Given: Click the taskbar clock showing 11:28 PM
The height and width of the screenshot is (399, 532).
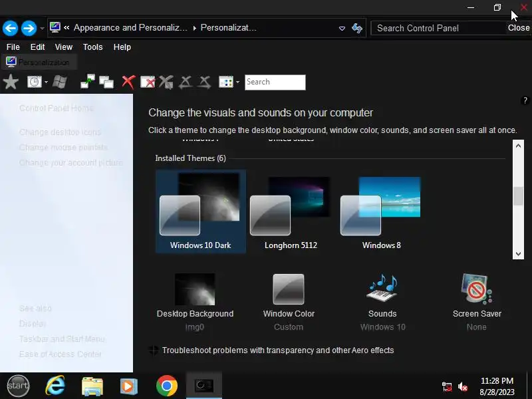Looking at the screenshot, I should 497,386.
